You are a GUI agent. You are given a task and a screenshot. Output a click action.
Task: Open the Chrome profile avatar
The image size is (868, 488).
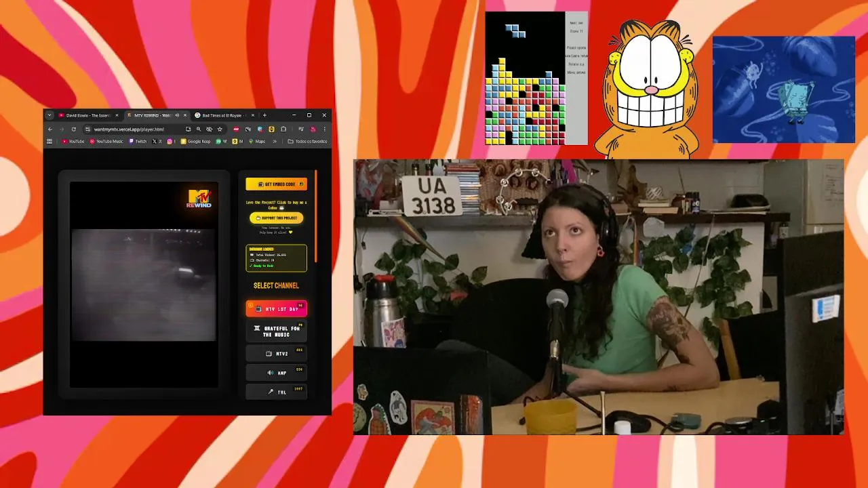click(313, 129)
